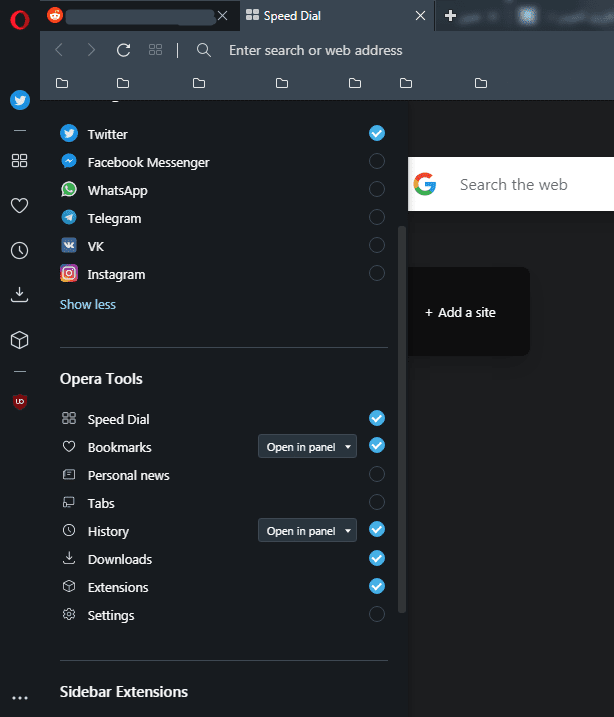Enable Facebook Messenger in sidebar

click(x=377, y=162)
